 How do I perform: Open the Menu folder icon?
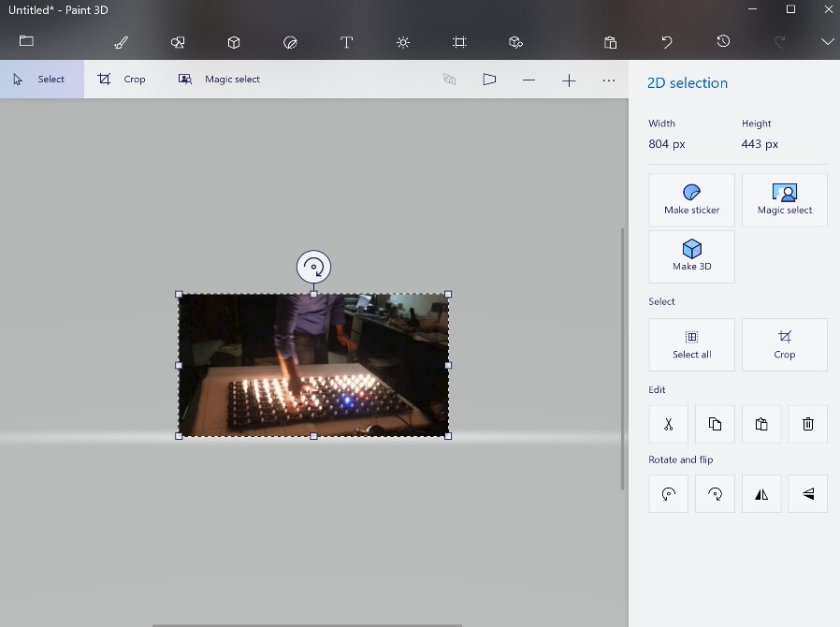click(x=26, y=41)
